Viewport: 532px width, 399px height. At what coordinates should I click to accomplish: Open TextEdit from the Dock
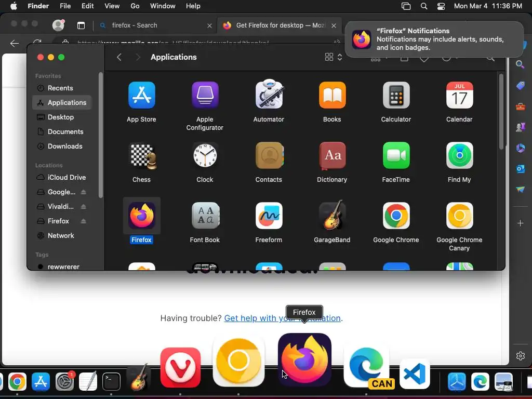pos(88,381)
